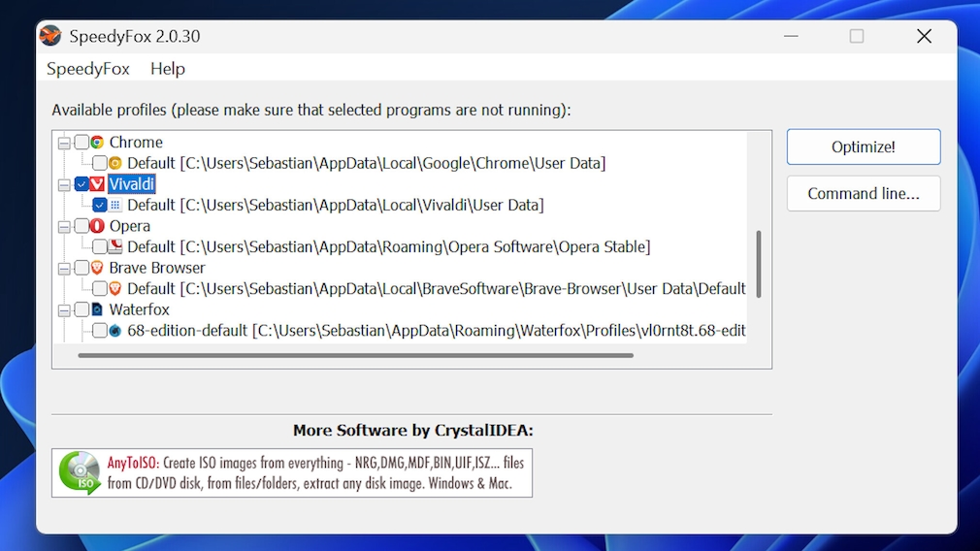Click the Waterfox browser icon
Viewport: 980px width, 551px height.
tap(97, 309)
